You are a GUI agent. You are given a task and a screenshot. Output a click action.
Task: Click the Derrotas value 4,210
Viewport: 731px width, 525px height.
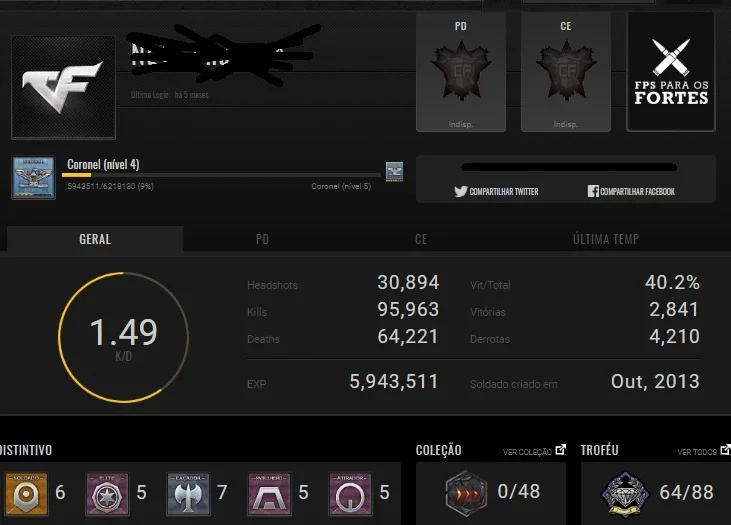674,337
